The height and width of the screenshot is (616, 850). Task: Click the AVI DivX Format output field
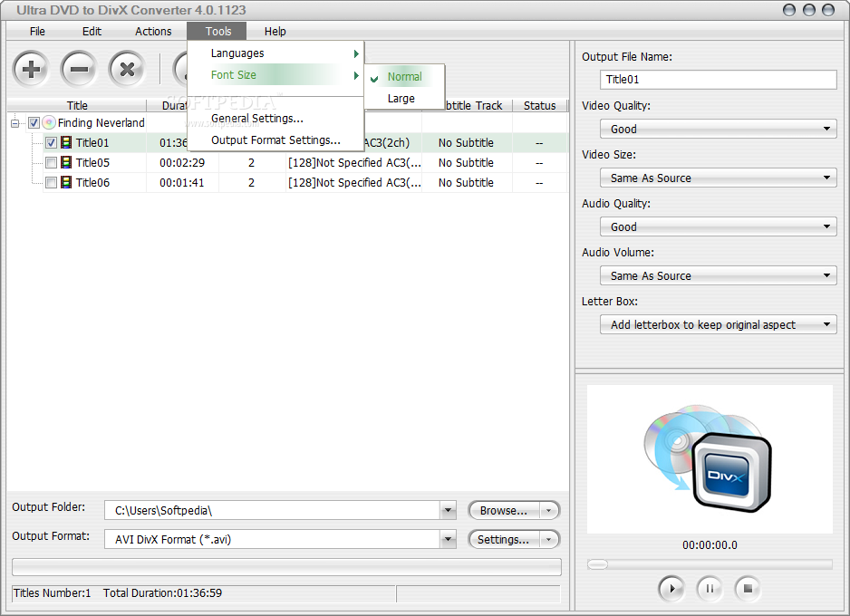272,539
